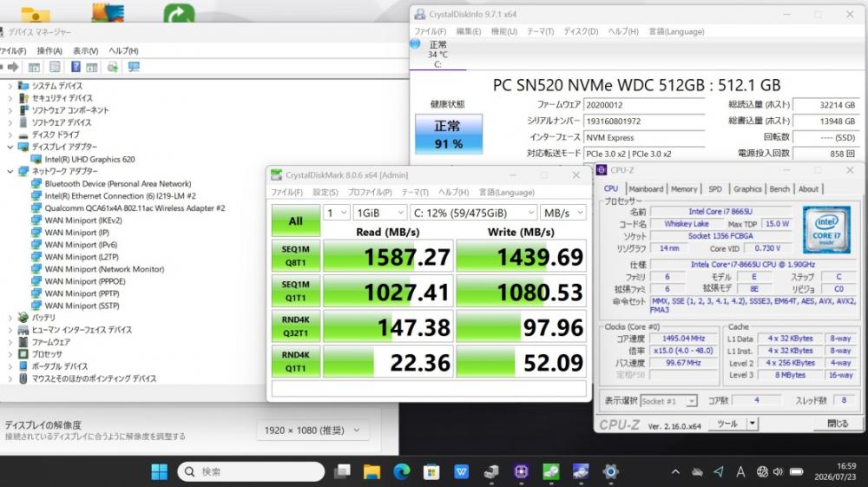The height and width of the screenshot is (487, 868).
Task: Click the blue help question-mark toolbar icon
Action: pos(76,67)
